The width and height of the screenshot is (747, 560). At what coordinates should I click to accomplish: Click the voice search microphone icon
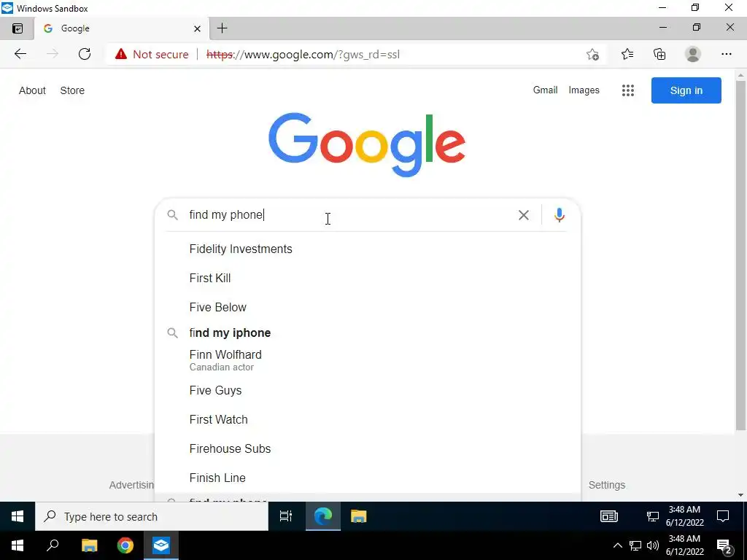point(560,215)
